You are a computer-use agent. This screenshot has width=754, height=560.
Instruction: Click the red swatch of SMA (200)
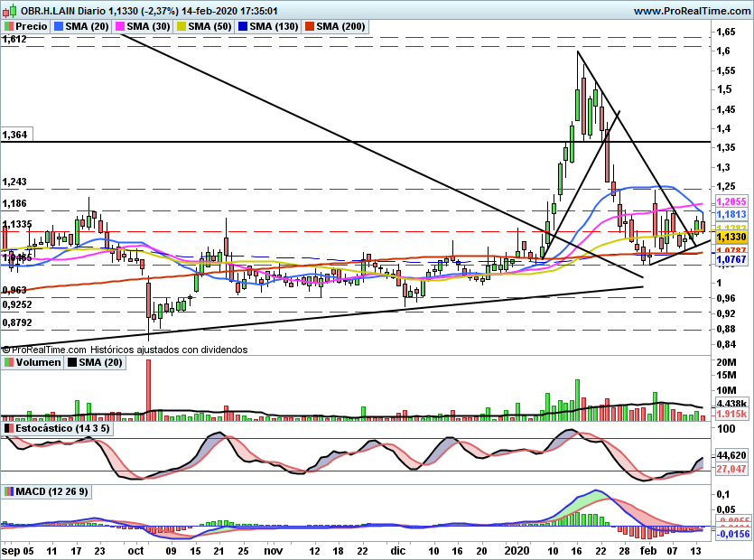pyautogui.click(x=310, y=26)
